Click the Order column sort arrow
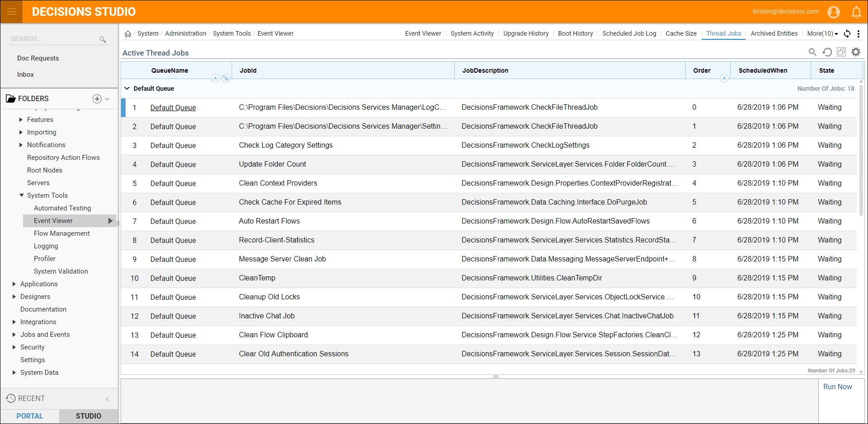Image resolution: width=868 pixels, height=424 pixels. coord(724,78)
